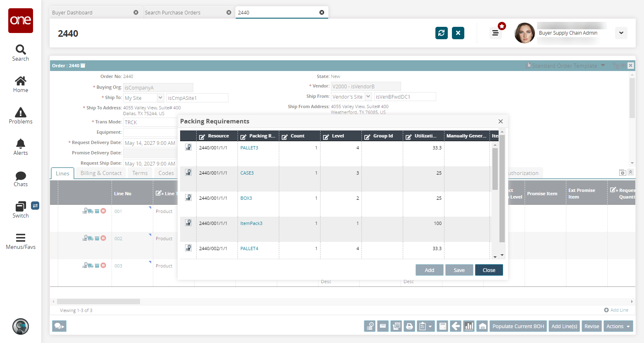
Task: Expand the Actions dropdown button
Action: click(618, 326)
